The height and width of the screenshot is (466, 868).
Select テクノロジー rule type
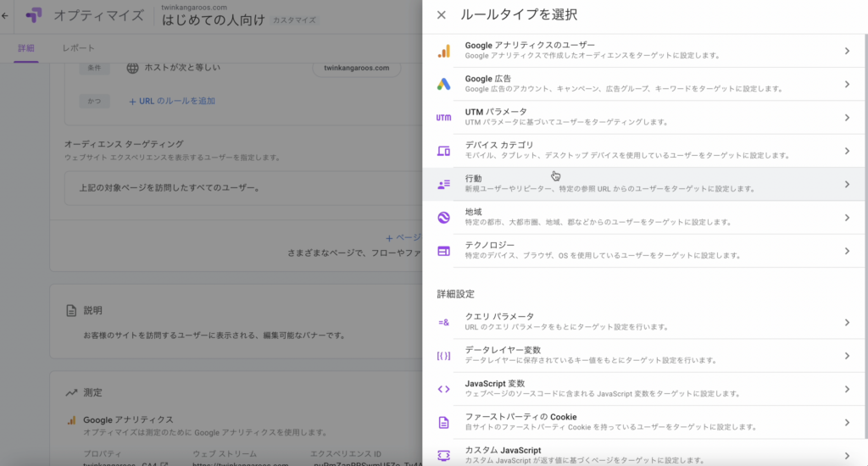click(x=643, y=252)
